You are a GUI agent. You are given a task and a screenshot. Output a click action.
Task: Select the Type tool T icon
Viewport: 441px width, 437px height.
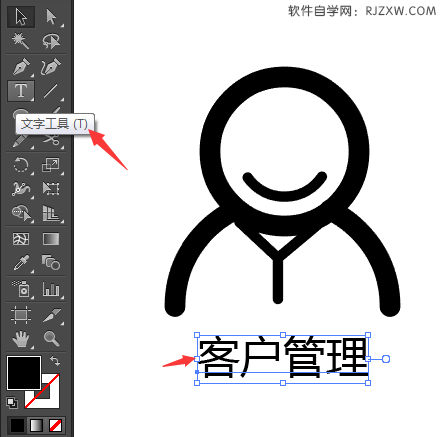click(x=21, y=91)
